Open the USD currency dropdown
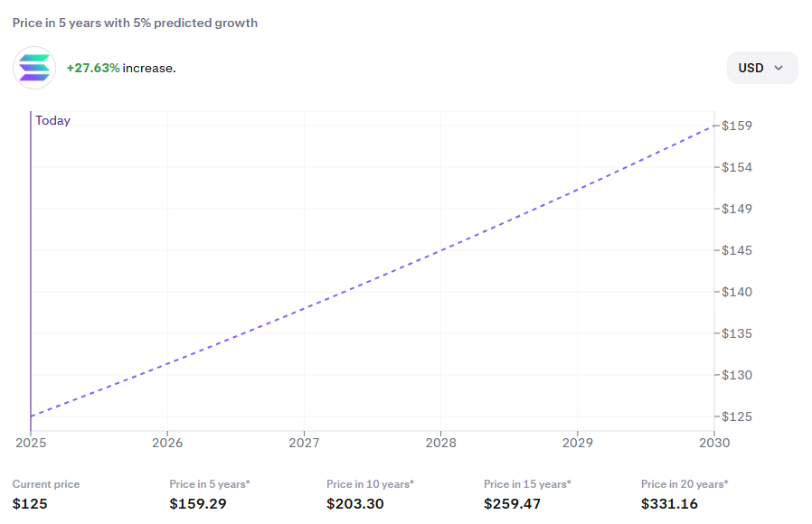Image resolution: width=812 pixels, height=524 pixels. click(x=762, y=68)
